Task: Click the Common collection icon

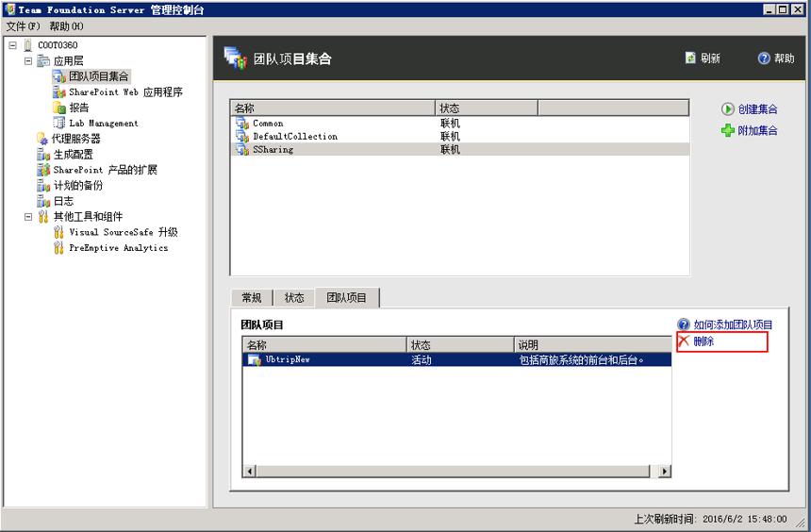Action: click(x=242, y=124)
